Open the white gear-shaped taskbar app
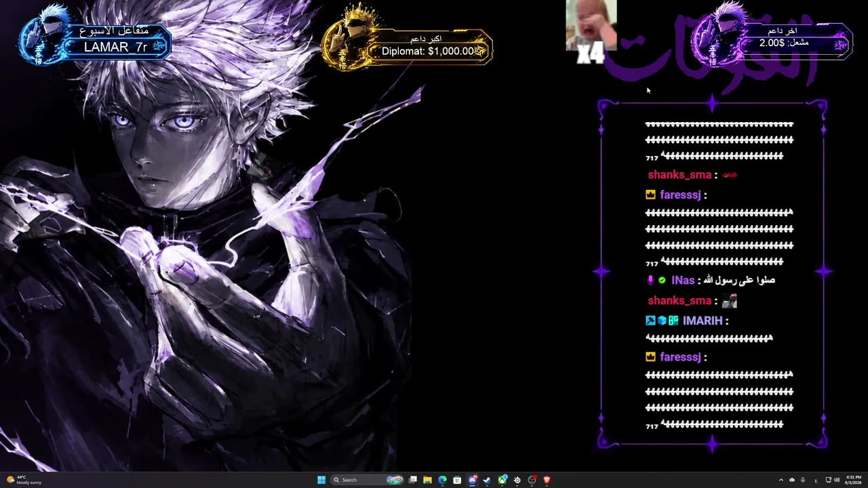 coord(517,480)
